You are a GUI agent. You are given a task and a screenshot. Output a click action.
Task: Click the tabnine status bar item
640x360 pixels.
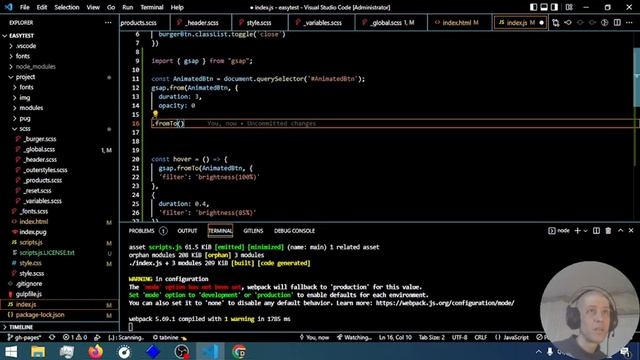tap(169, 338)
